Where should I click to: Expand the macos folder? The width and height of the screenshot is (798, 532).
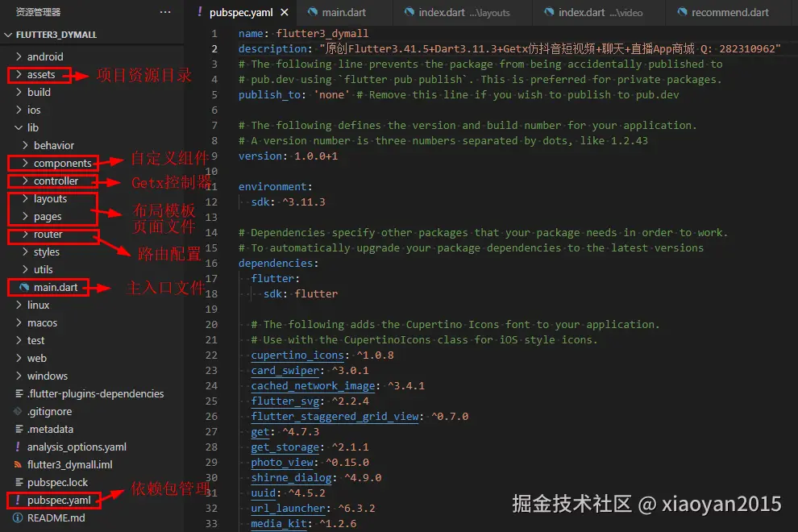coord(42,322)
